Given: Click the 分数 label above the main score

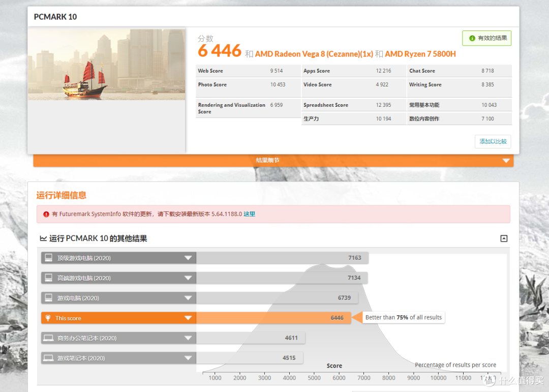Looking at the screenshot, I should tap(205, 39).
